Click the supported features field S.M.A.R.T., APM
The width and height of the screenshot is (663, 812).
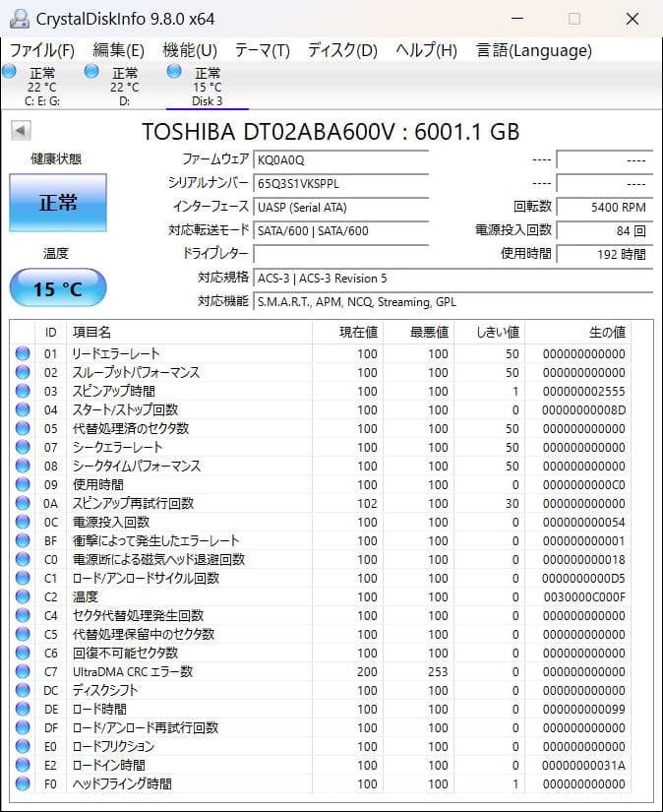pyautogui.click(x=452, y=302)
